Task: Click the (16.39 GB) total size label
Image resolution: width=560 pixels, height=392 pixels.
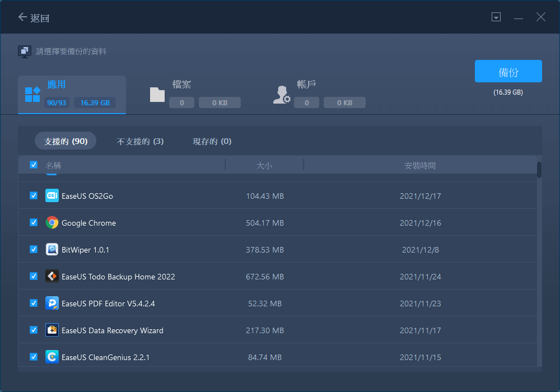Action: click(508, 92)
